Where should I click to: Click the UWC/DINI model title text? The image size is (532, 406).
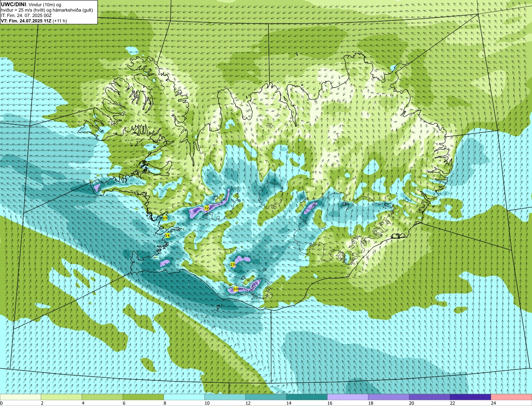pos(13,4)
